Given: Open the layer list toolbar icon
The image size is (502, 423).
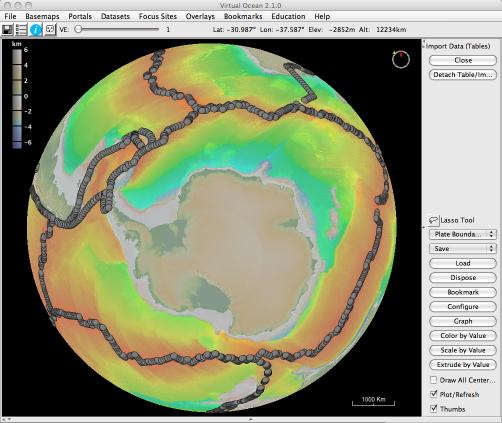Looking at the screenshot, I should pyautogui.click(x=21, y=30).
